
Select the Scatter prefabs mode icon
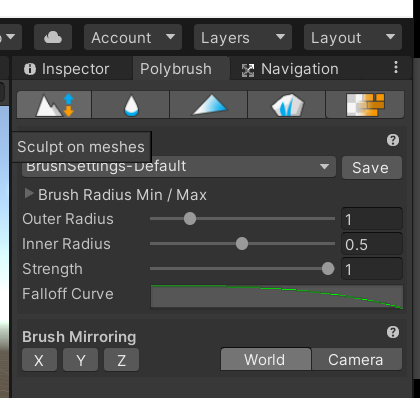(287, 105)
